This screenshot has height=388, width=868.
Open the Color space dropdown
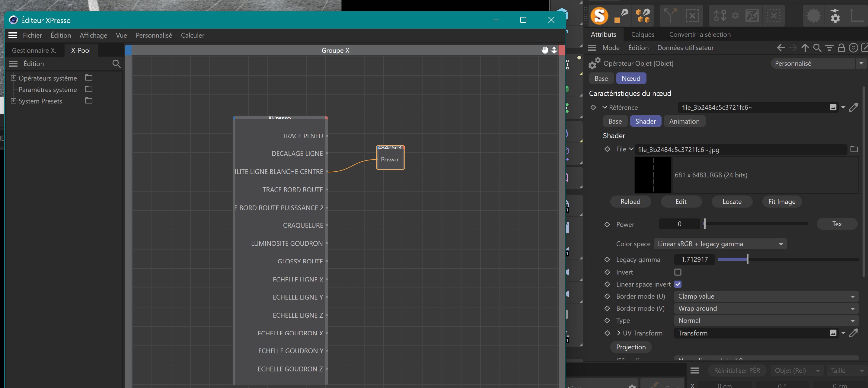pyautogui.click(x=720, y=244)
